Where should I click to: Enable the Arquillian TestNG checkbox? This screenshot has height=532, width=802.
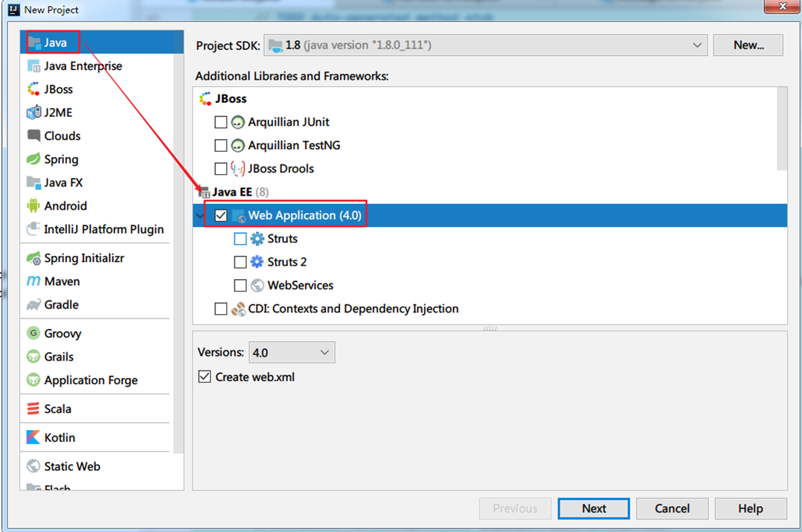[x=220, y=146]
